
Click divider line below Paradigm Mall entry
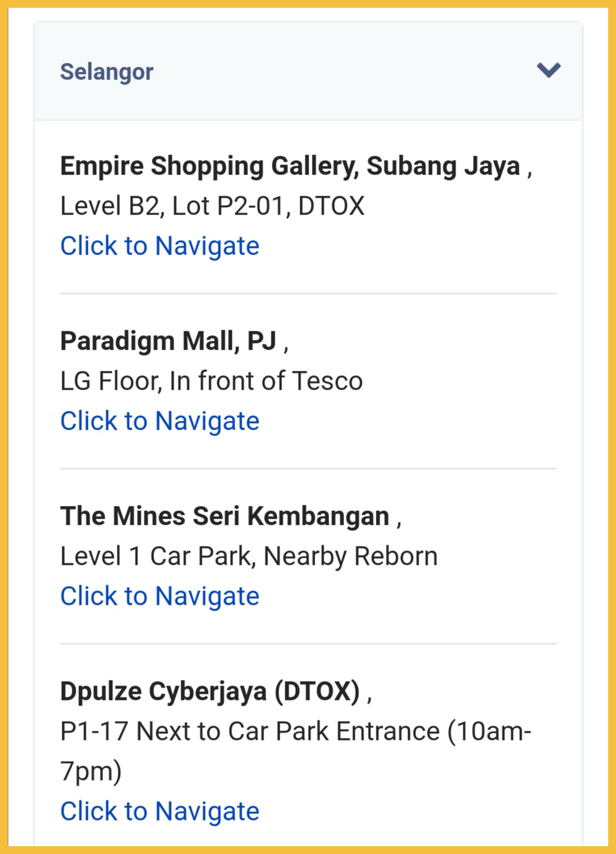point(308,469)
